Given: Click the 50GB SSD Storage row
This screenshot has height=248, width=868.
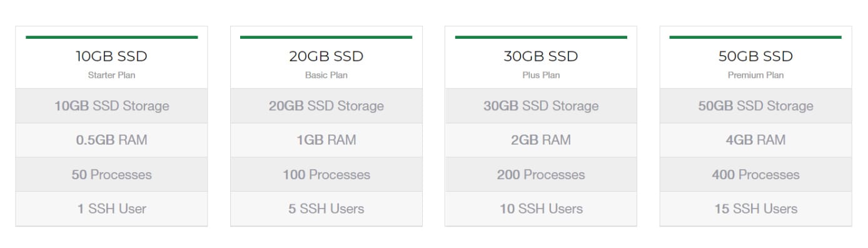Looking at the screenshot, I should (755, 106).
